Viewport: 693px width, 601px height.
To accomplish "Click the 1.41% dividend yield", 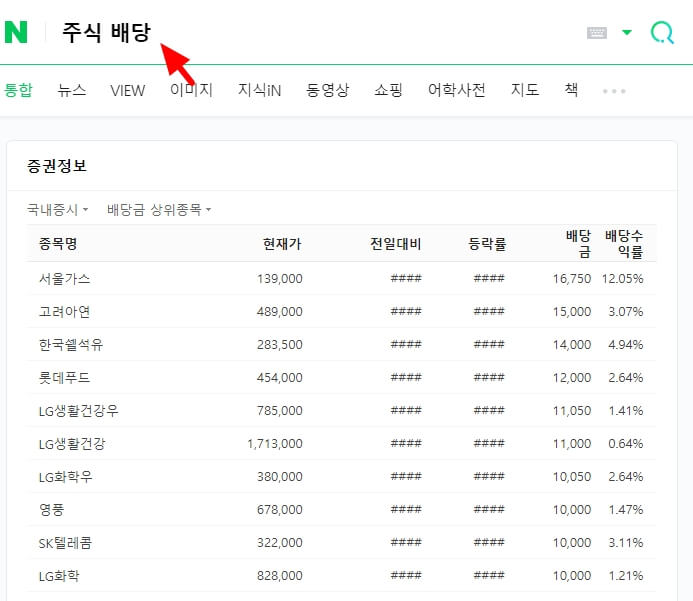I will click(x=625, y=411).
